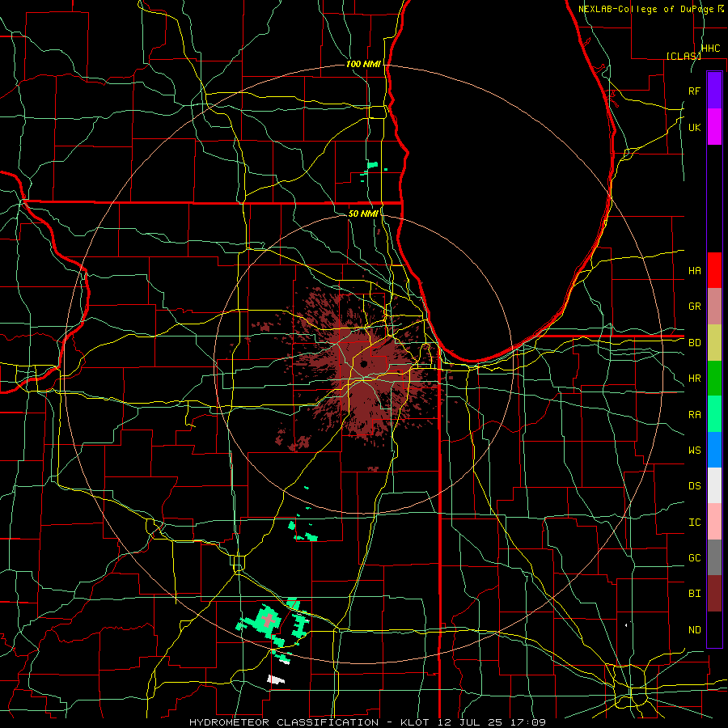Click the ND black legend swatch
The height and width of the screenshot is (728, 728).
click(x=714, y=629)
